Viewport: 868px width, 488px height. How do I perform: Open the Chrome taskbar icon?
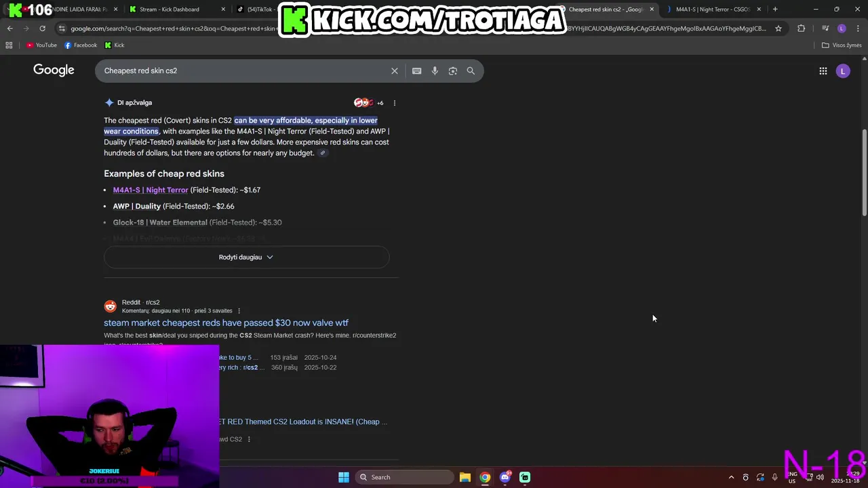[485, 477]
